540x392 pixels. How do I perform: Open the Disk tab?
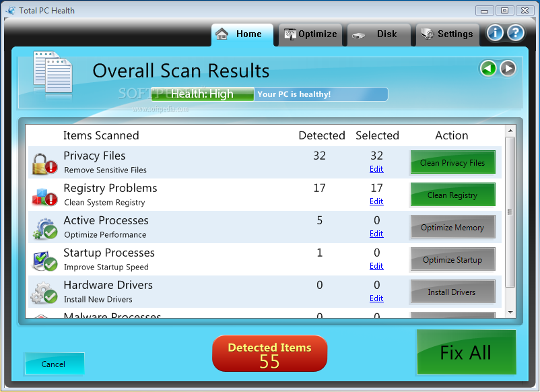[x=379, y=34]
